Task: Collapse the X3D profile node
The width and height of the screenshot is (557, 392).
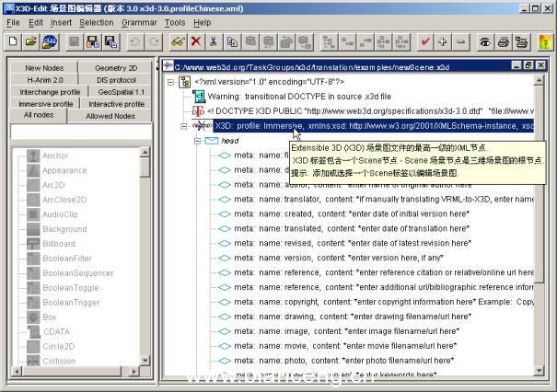Action: coord(183,126)
